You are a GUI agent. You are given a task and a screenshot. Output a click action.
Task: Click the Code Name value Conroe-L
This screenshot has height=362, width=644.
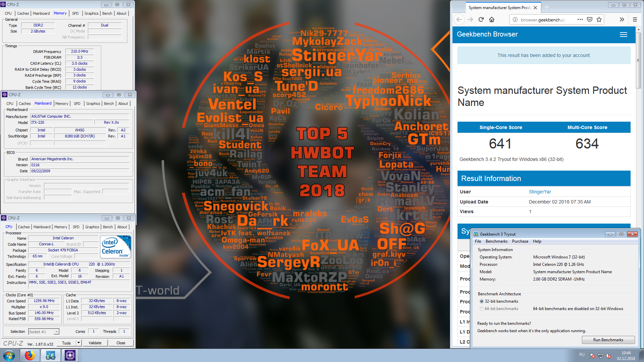click(46, 244)
